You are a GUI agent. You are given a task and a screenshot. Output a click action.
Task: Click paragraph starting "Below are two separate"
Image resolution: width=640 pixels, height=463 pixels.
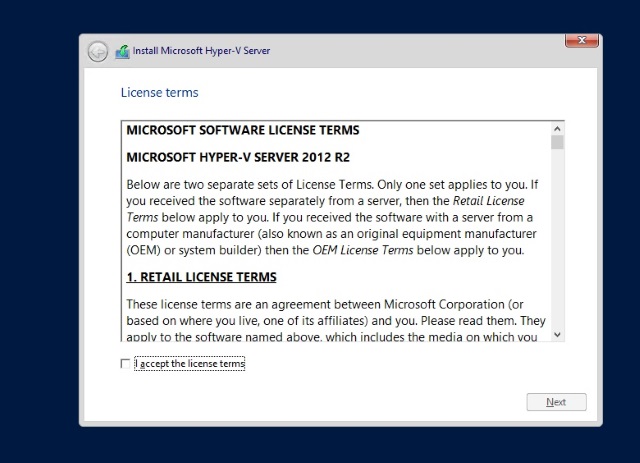tap(332, 217)
